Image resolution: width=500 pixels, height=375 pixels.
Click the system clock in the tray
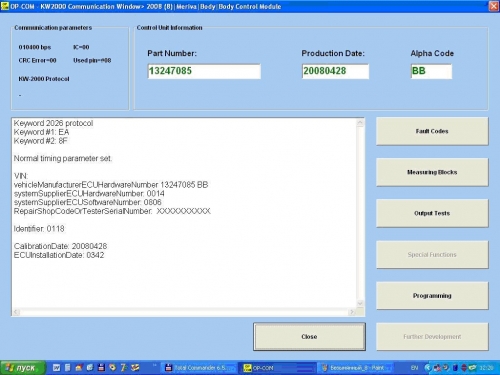coord(486,368)
